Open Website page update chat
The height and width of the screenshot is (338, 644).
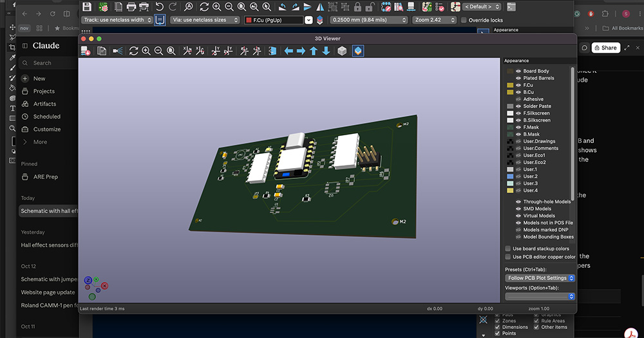[48, 292]
